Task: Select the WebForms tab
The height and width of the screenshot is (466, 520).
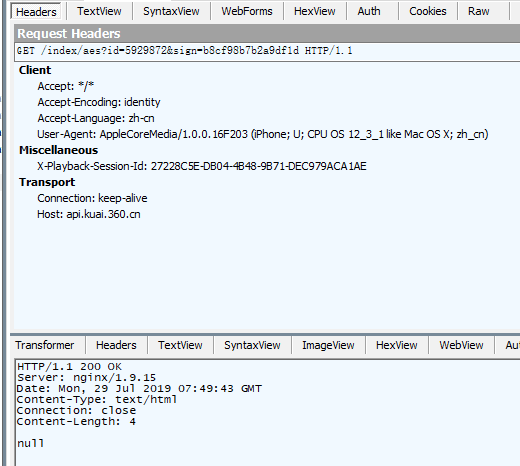Action: tap(247, 11)
